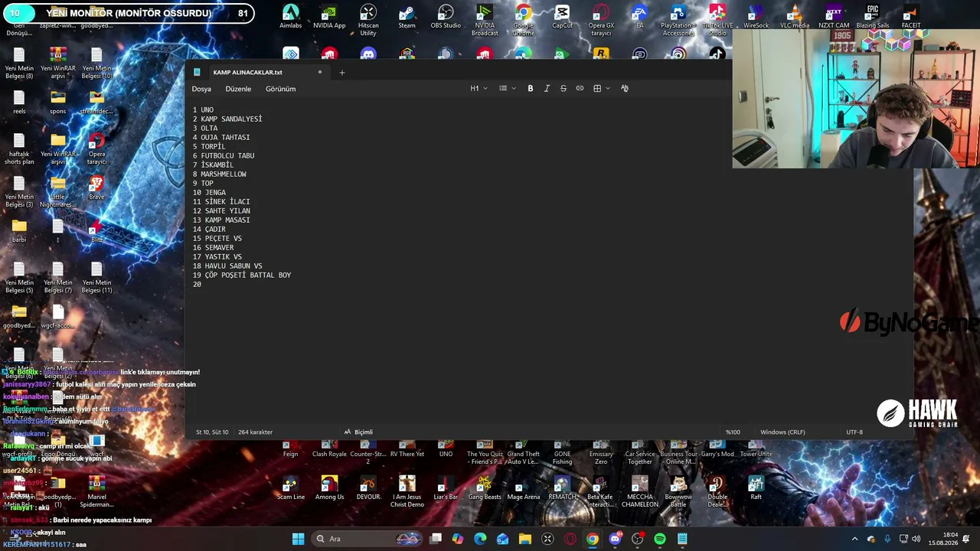This screenshot has height=551, width=980.
Task: Open the Windows Start menu
Action: click(298, 539)
